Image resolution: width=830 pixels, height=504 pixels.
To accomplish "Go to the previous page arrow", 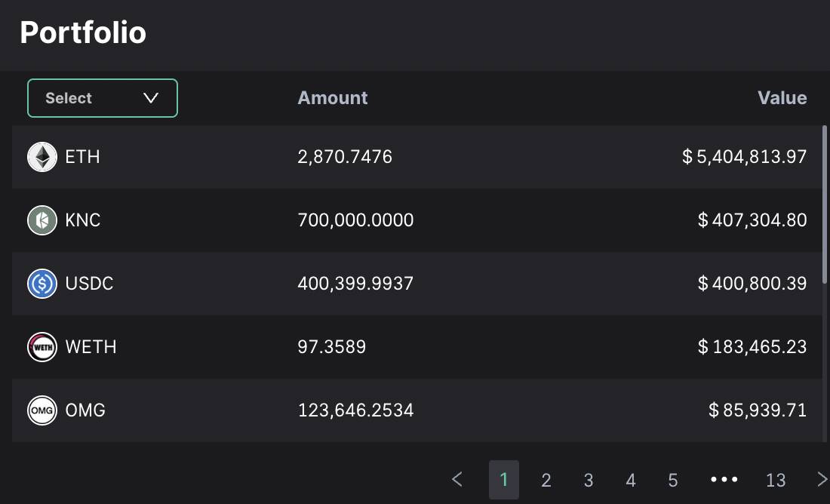I will 457,480.
